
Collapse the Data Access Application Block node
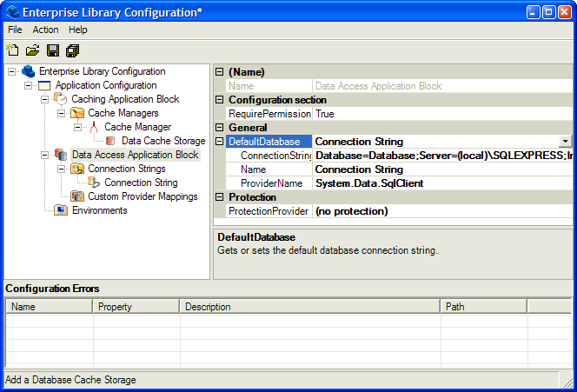(x=45, y=155)
